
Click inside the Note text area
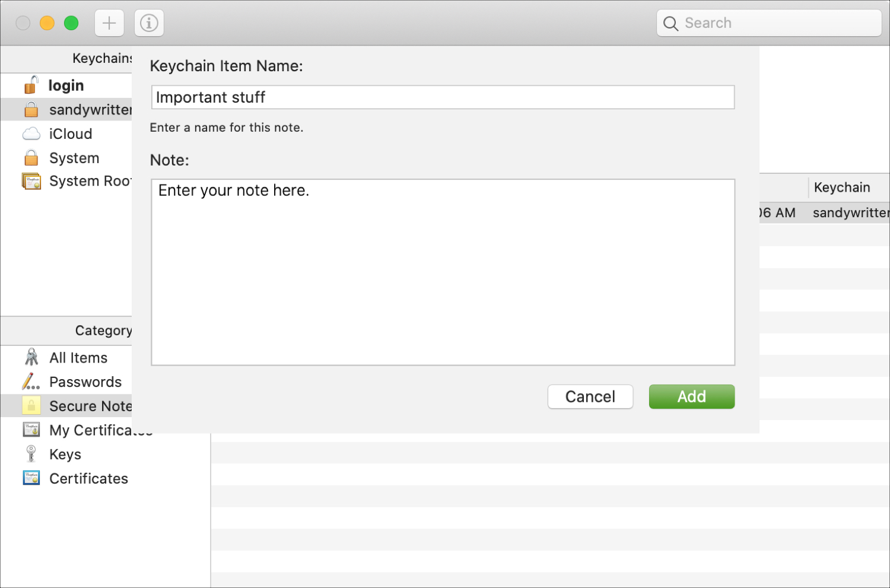[x=443, y=272]
